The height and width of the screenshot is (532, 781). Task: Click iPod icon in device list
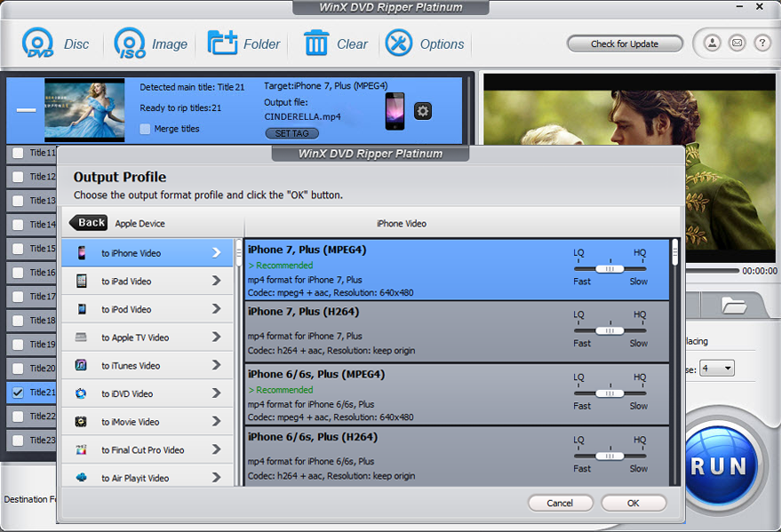pyautogui.click(x=82, y=309)
